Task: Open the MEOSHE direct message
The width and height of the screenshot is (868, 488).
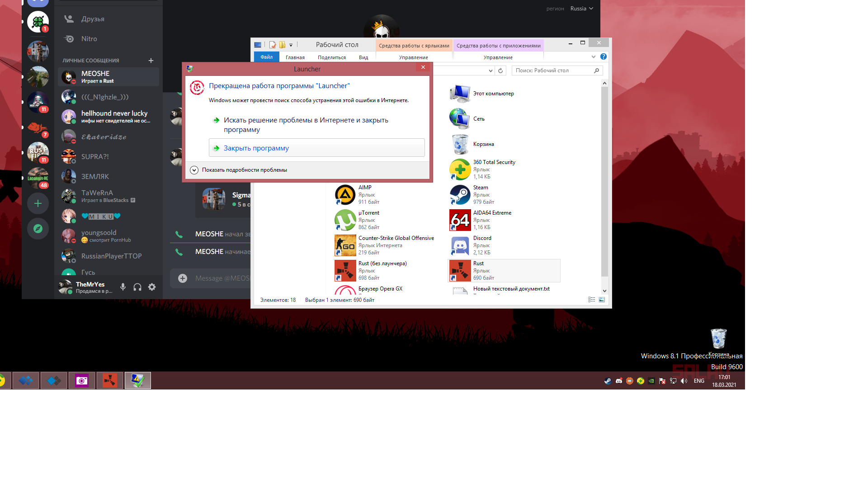Action: 108,77
